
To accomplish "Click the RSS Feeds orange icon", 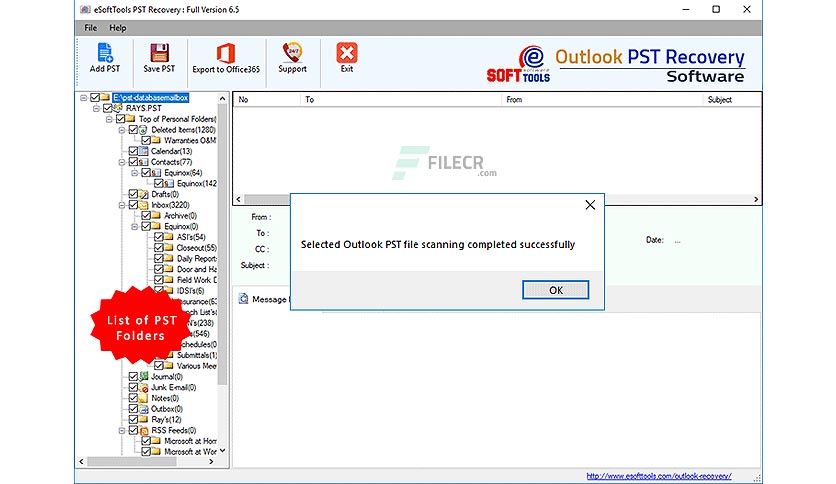I will pos(143,430).
